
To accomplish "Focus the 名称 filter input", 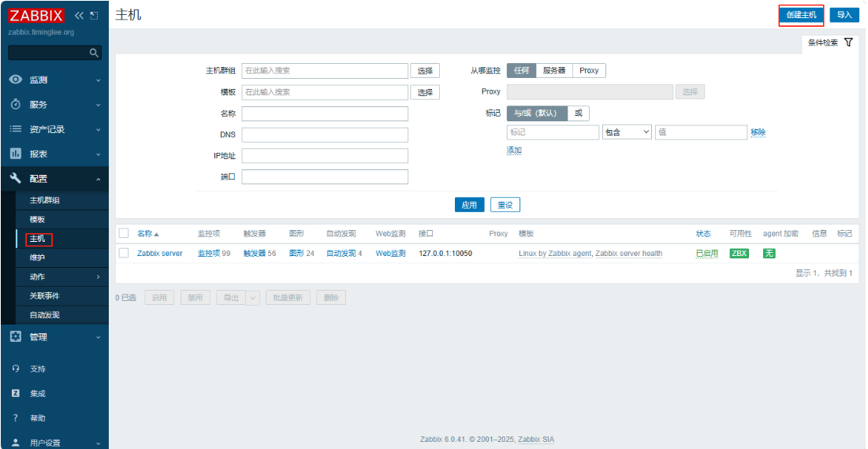I will coord(325,113).
